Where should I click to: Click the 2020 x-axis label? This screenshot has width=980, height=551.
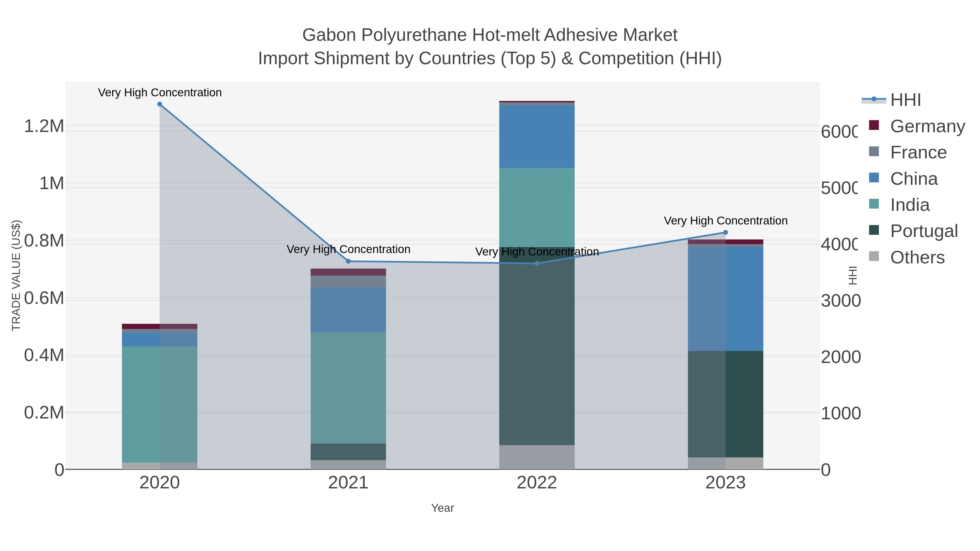(x=160, y=482)
